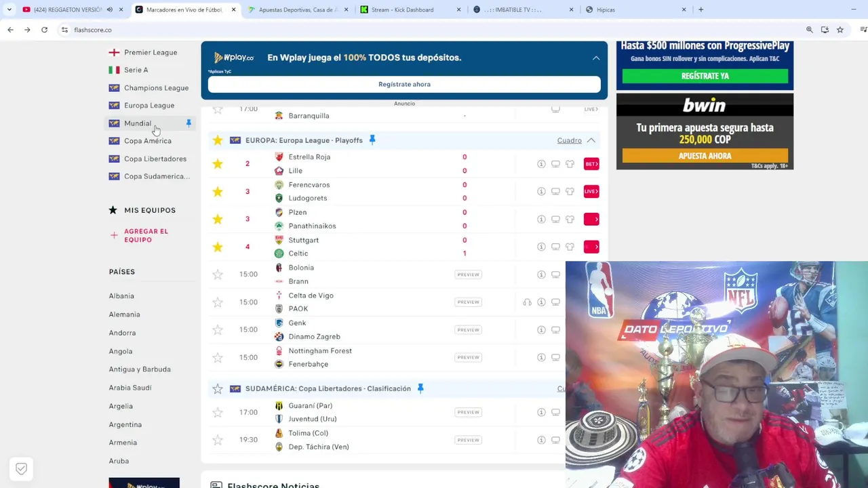Open Premier League in sidebar
The image size is (868, 488).
[151, 52]
